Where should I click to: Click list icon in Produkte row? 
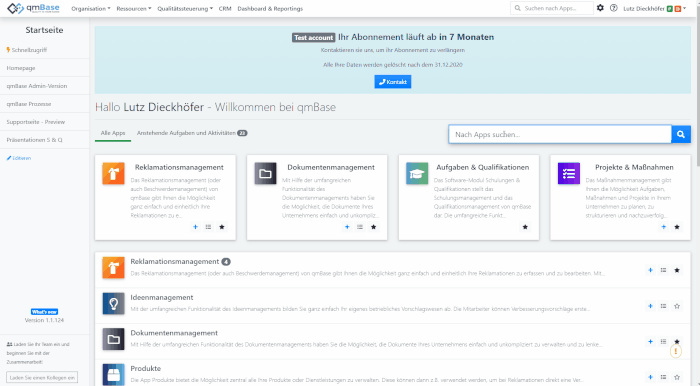(x=664, y=377)
